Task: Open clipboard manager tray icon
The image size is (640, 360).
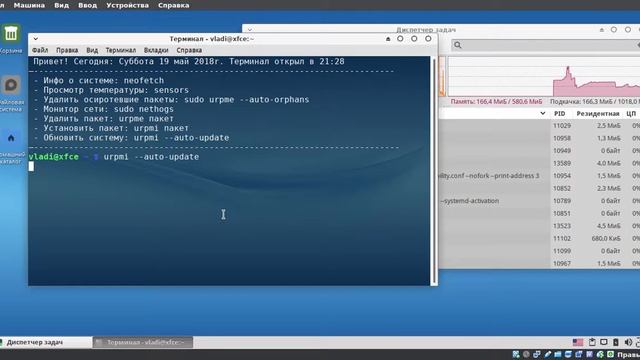Action: (592, 342)
